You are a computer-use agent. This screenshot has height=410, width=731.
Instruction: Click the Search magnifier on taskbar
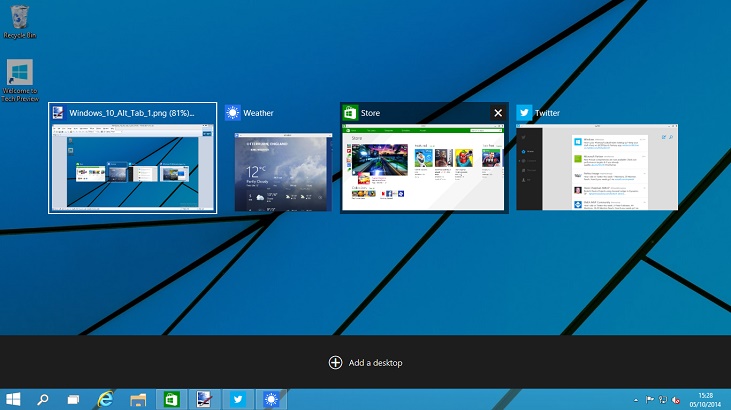tap(43, 399)
